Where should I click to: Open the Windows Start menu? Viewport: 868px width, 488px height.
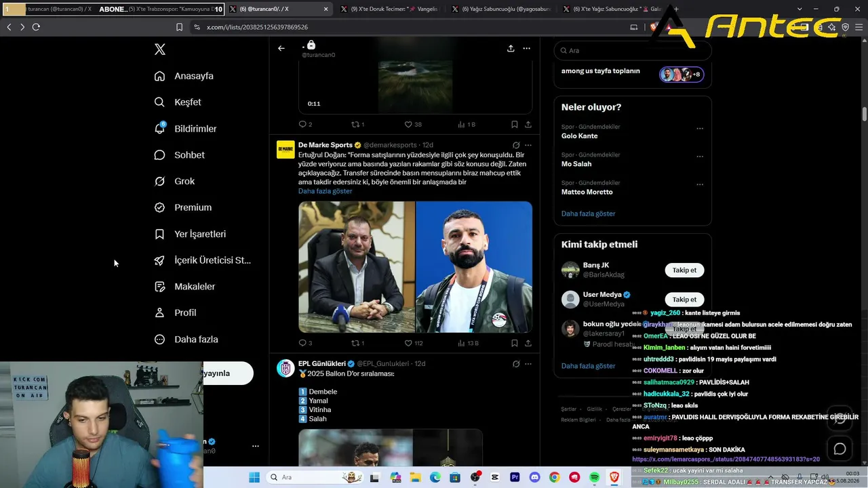(254, 478)
